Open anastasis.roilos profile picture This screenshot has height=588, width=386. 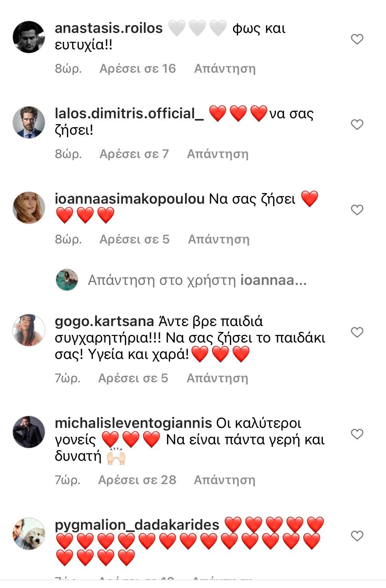pos(29,37)
